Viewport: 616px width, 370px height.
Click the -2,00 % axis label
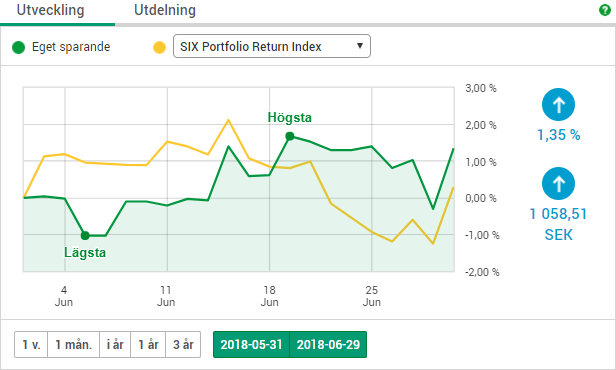tap(482, 272)
